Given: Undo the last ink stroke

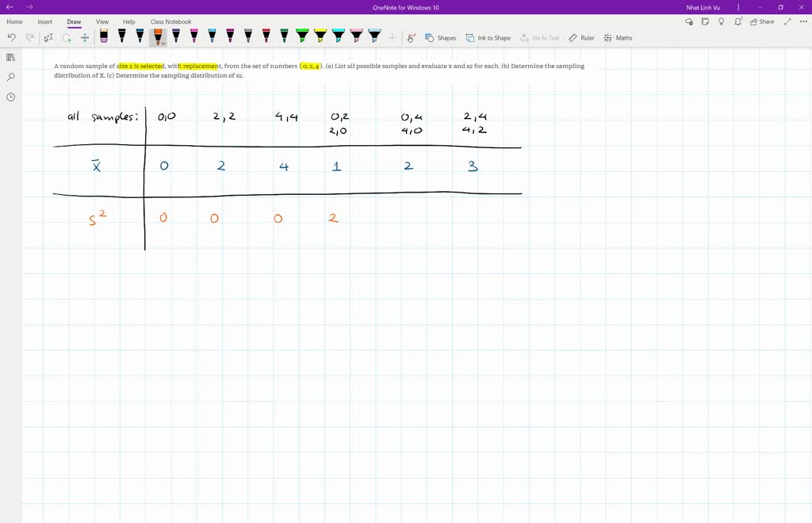Looking at the screenshot, I should coord(11,36).
